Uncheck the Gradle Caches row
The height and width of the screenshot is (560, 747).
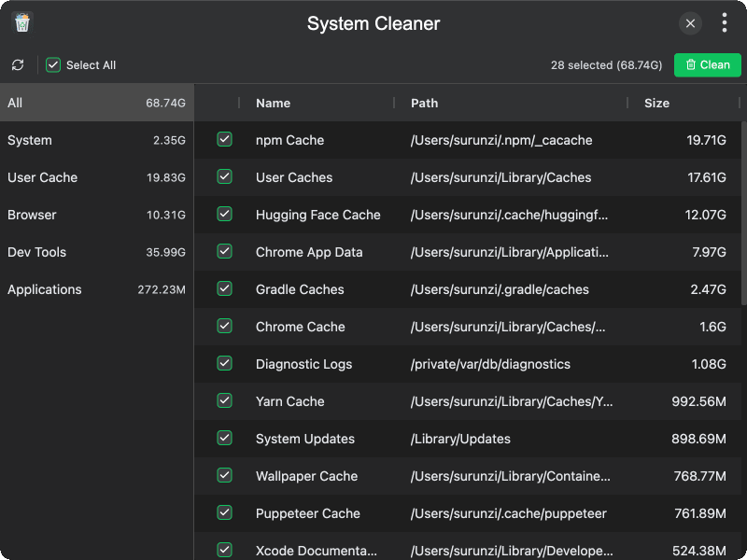tap(224, 288)
